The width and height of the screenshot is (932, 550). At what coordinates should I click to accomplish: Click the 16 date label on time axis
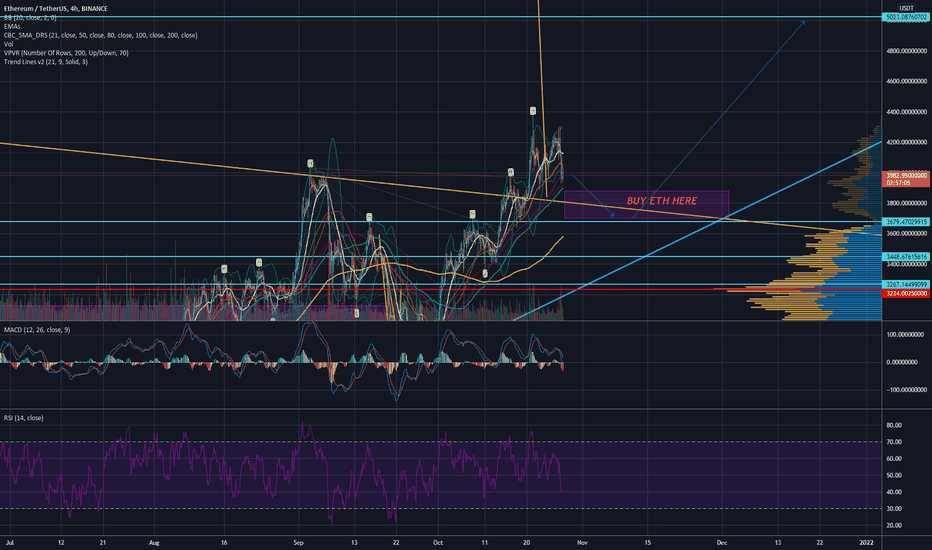pos(224,542)
